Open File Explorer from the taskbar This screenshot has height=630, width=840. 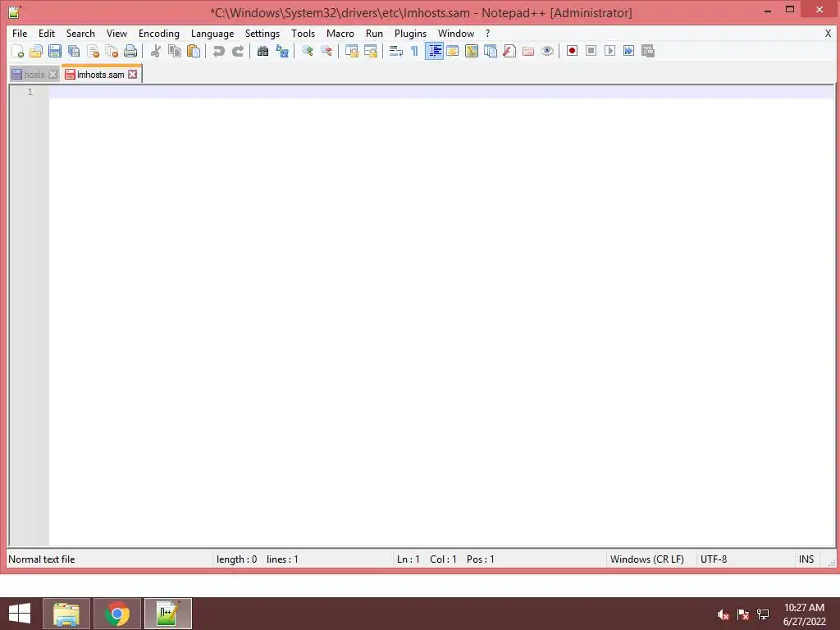tap(66, 614)
